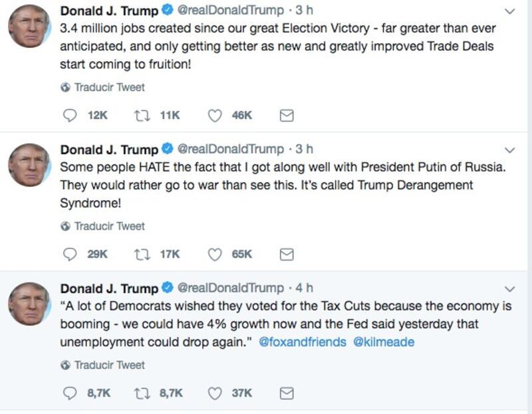The width and height of the screenshot is (532, 414).
Task: Send the jobs tweet by direct message
Action: tap(287, 116)
